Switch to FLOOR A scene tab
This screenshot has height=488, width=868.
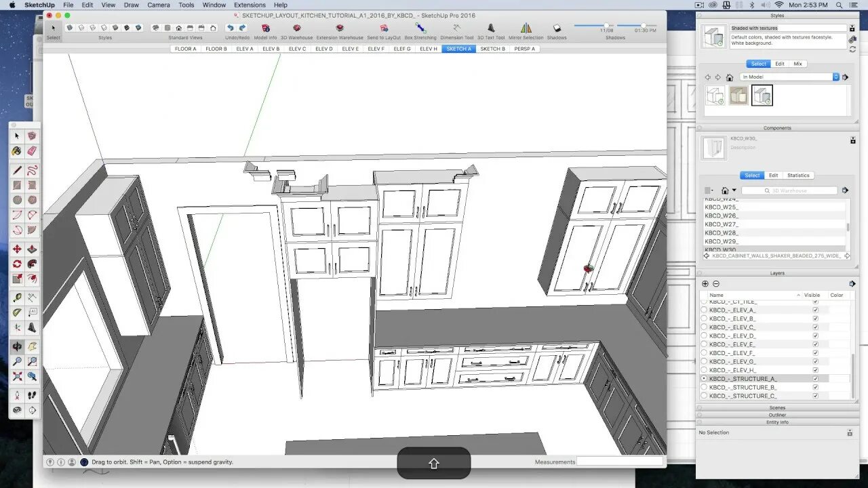click(185, 49)
